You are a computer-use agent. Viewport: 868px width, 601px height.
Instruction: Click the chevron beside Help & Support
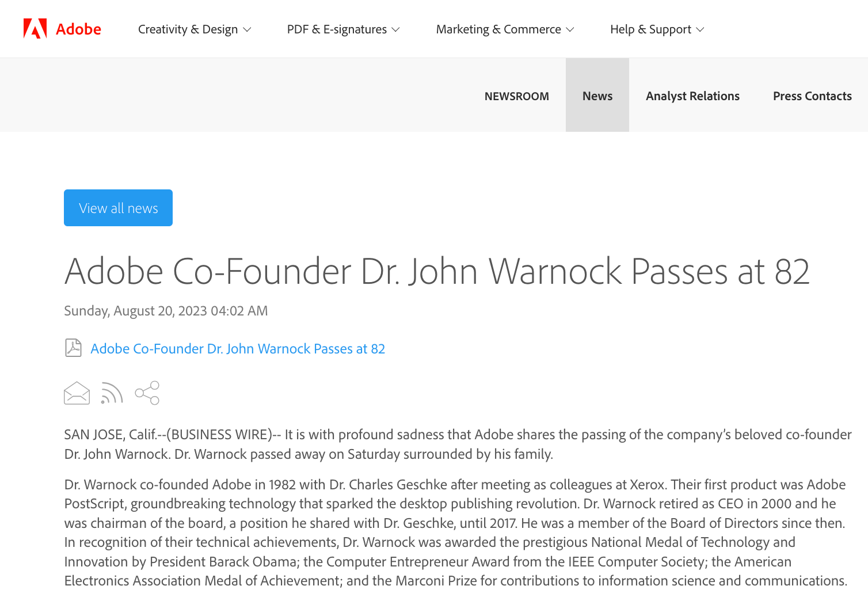pos(700,29)
